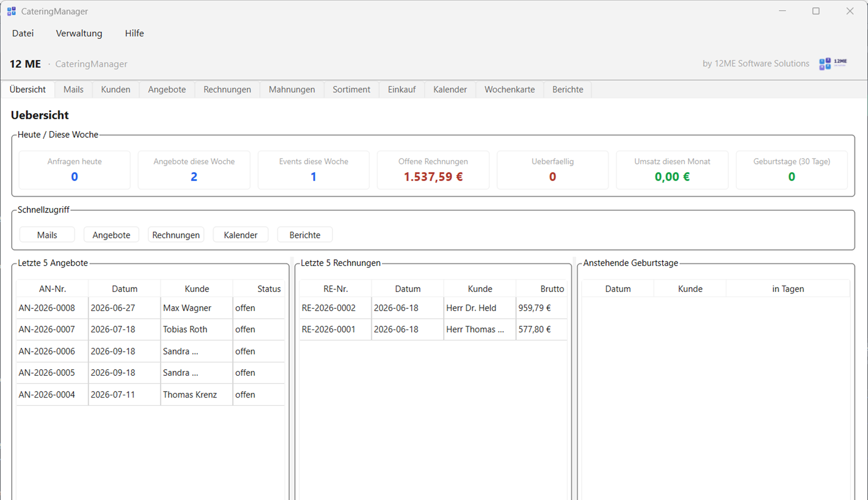This screenshot has width=868, height=500.
Task: Click the 12ME logo icon top right
Action: [834, 64]
